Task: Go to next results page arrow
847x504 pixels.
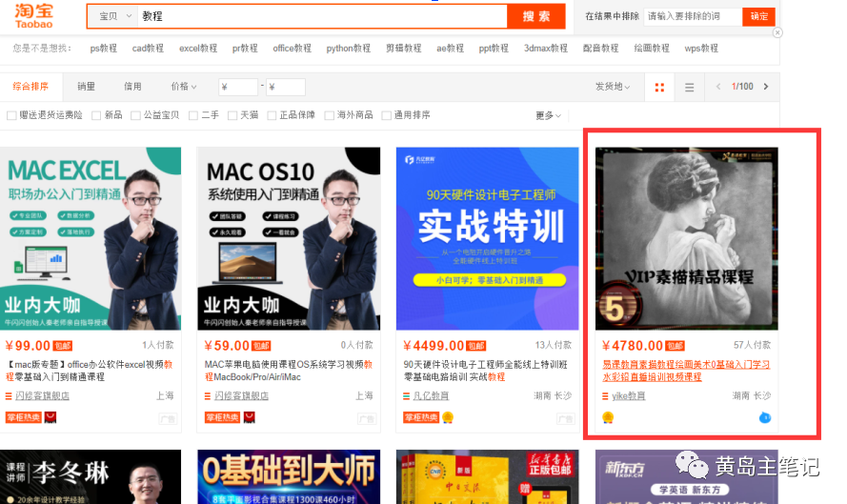Action: point(765,87)
